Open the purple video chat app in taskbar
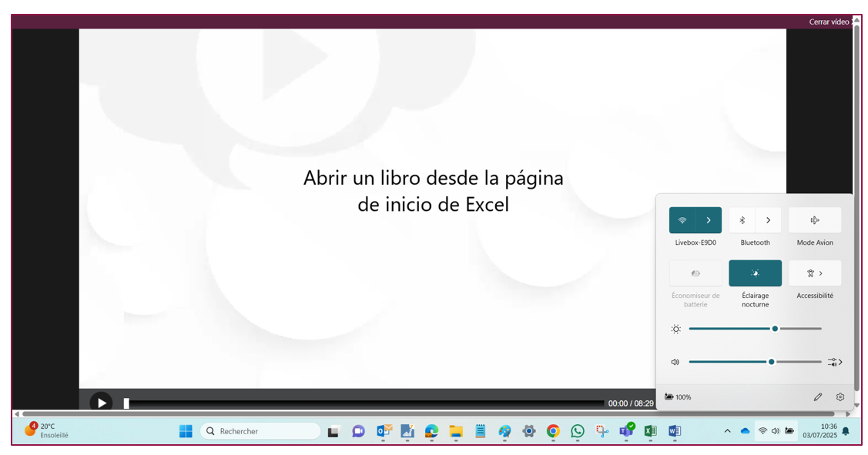 (x=358, y=431)
